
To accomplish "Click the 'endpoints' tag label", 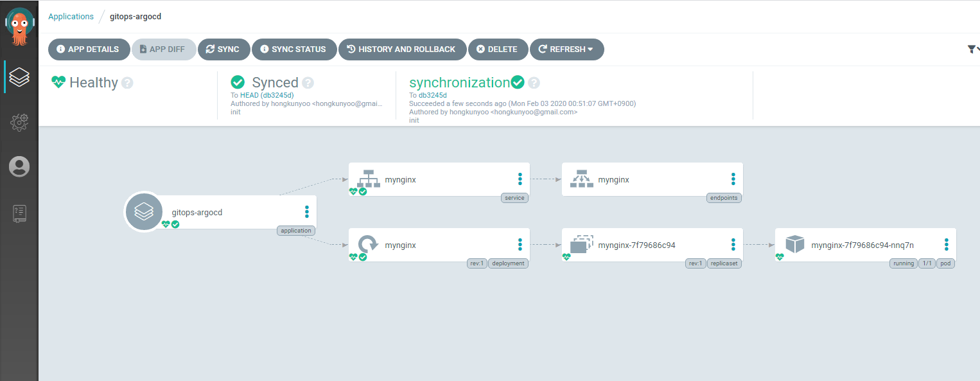I will 724,198.
